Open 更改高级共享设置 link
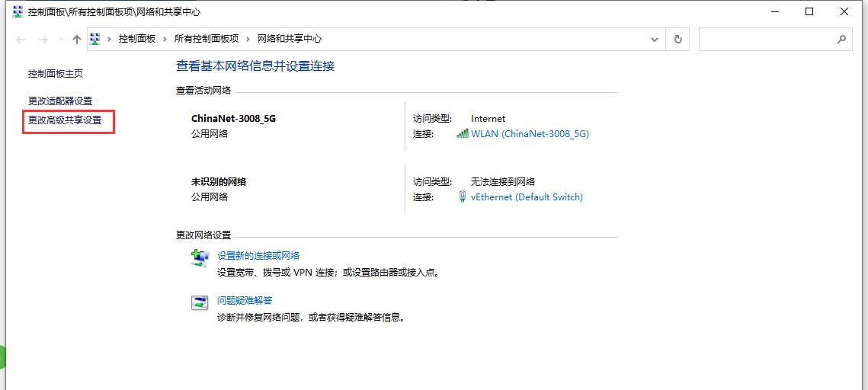Viewport: 868px width, 390px height. pos(65,120)
